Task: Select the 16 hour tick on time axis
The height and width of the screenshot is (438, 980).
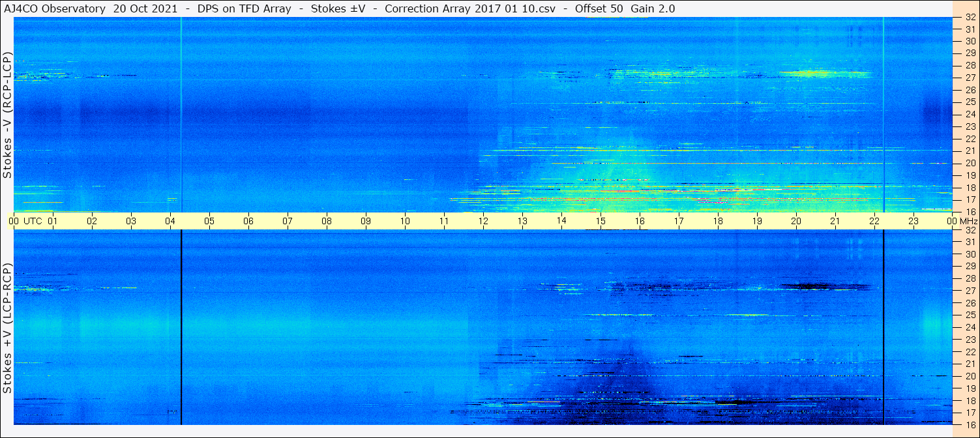Action: (x=640, y=221)
